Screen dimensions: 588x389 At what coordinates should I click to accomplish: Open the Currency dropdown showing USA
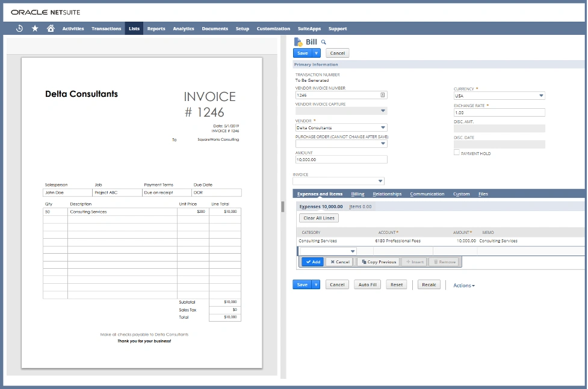pos(540,96)
